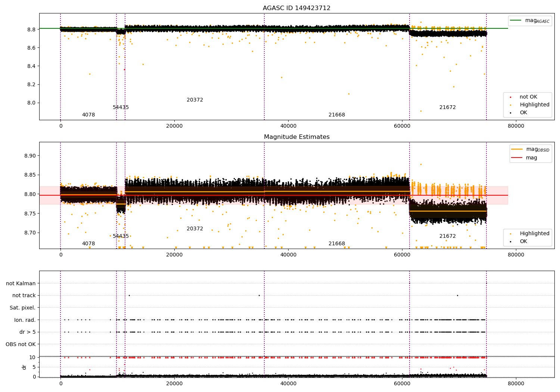Click OBSID label '20372' in the AGASC ID plot
The width and height of the screenshot is (560, 392).
pos(195,100)
